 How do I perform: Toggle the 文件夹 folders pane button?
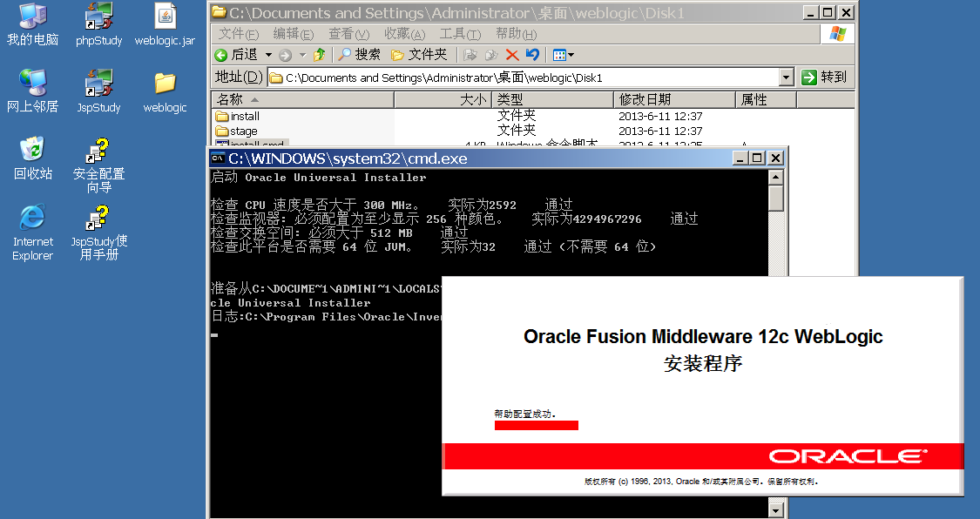[x=419, y=55]
